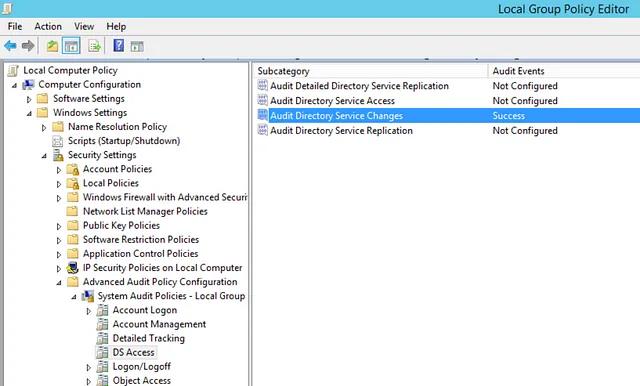
Task: Open Help via blue question mark icon
Action: [x=119, y=45]
